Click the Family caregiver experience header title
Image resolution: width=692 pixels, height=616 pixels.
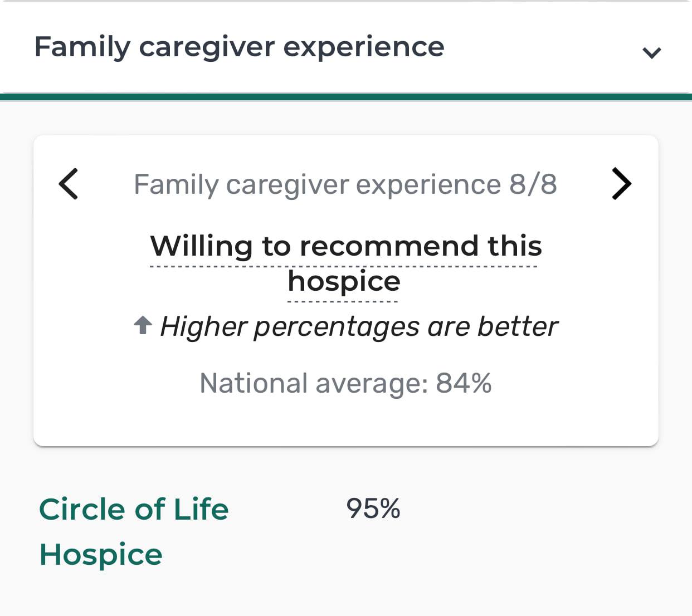(239, 47)
